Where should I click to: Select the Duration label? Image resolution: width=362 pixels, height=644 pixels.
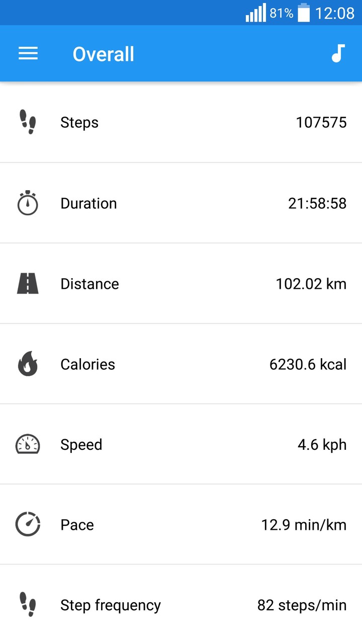88,203
